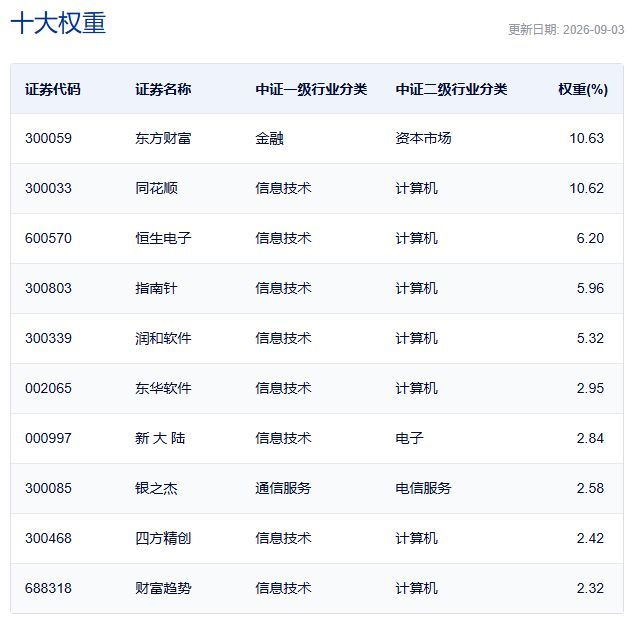Select security code 300468

click(x=48, y=538)
